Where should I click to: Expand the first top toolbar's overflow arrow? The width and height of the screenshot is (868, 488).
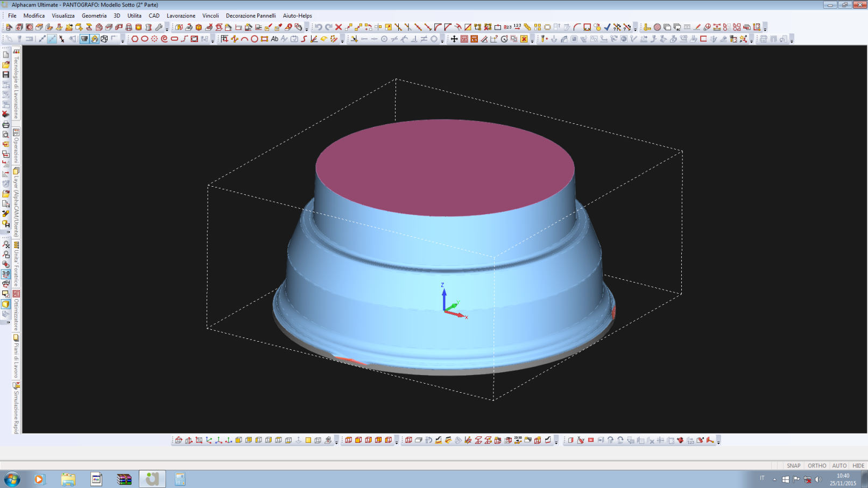[x=167, y=27]
